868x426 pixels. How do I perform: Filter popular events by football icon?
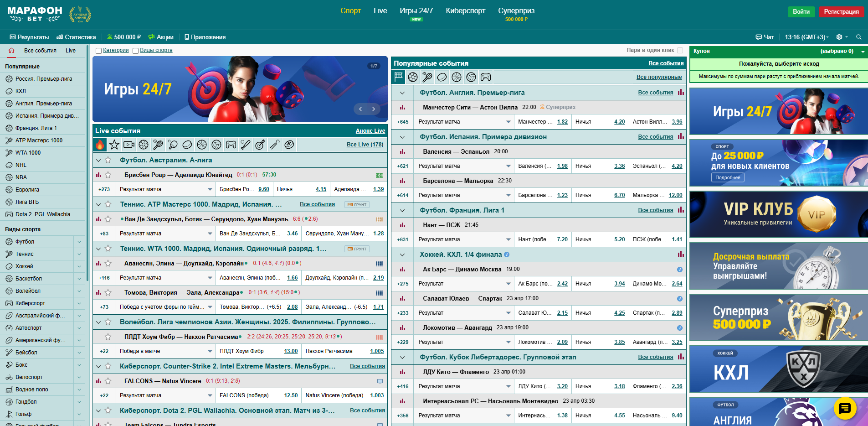pos(413,77)
